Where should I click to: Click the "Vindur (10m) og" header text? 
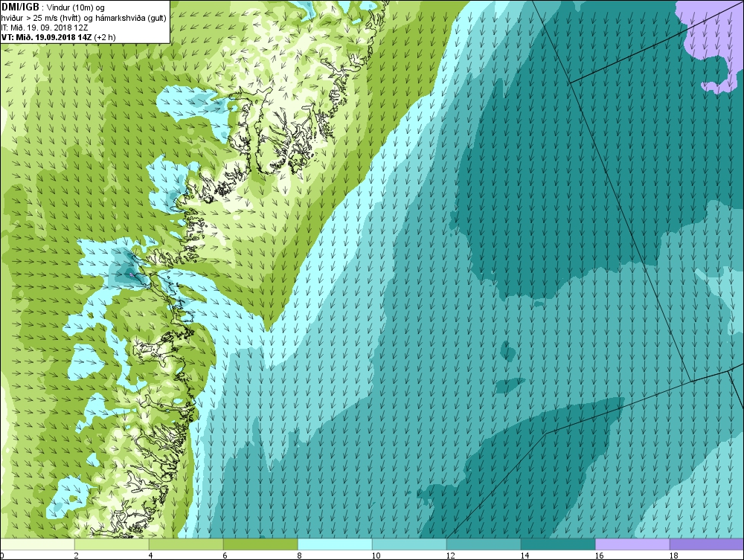tap(76, 7)
